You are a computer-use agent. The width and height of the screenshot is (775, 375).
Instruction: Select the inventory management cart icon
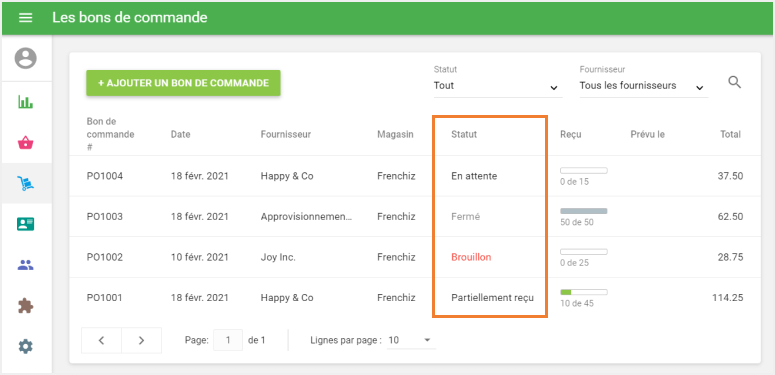(x=26, y=184)
